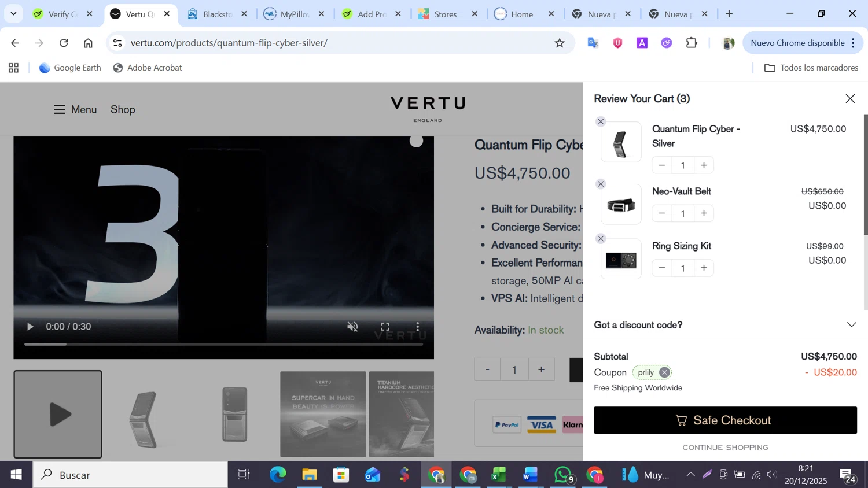
Task: Remove Neo-Vault Belt from cart
Action: pos(601,184)
